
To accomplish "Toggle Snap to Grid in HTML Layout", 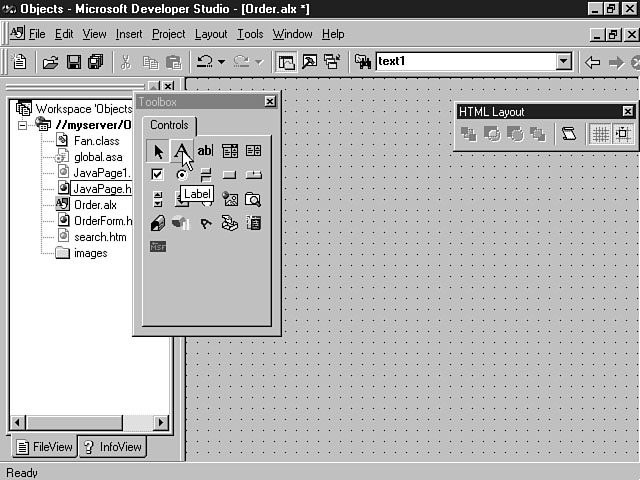I will [622, 134].
